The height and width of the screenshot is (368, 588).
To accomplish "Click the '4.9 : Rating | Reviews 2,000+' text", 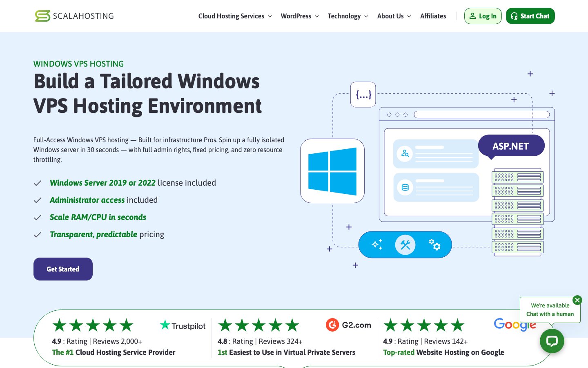I will (97, 341).
